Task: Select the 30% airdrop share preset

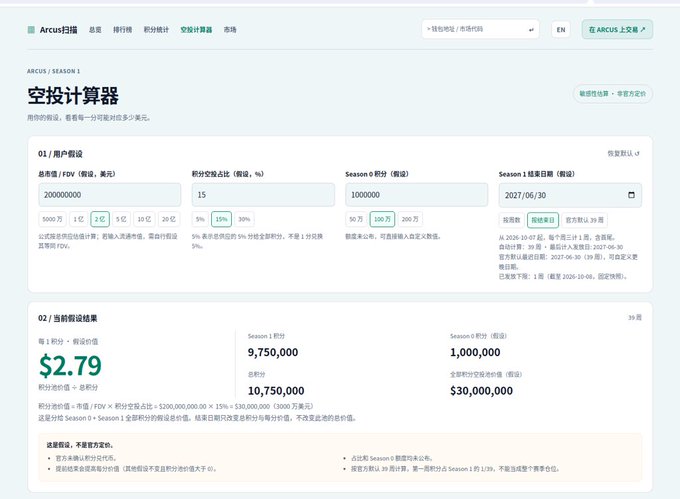Action: tap(244, 219)
